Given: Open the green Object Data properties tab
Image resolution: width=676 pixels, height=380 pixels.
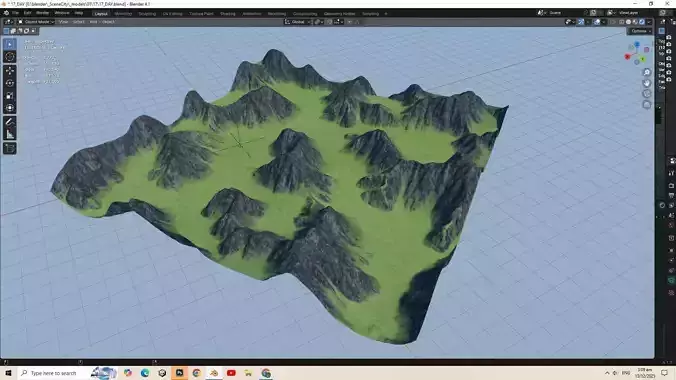Looking at the screenshot, I should pos(671,281).
